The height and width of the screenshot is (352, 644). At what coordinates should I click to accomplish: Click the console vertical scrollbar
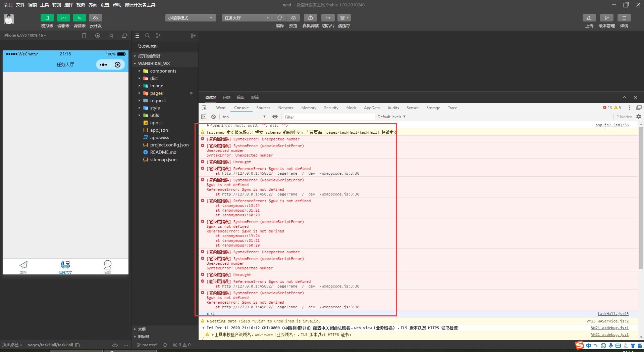[641, 198]
